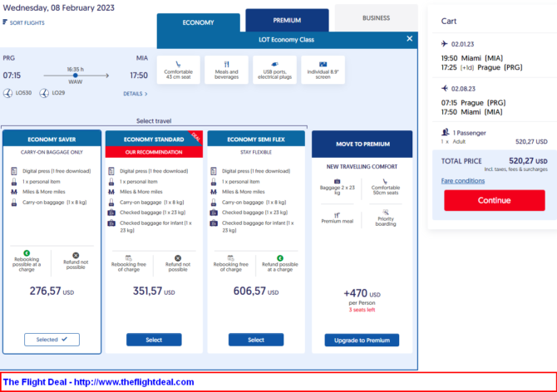Click the Total Price 520,27 USD amount
557x392 pixels.
coord(528,161)
